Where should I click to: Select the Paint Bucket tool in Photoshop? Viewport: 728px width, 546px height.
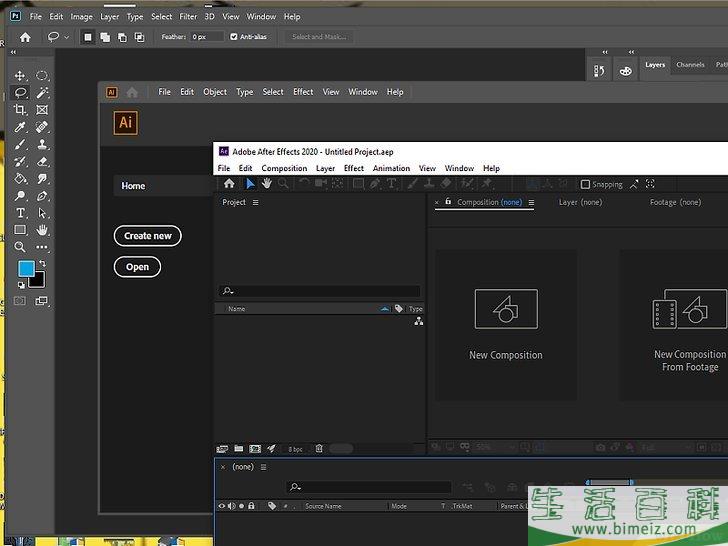pos(20,179)
